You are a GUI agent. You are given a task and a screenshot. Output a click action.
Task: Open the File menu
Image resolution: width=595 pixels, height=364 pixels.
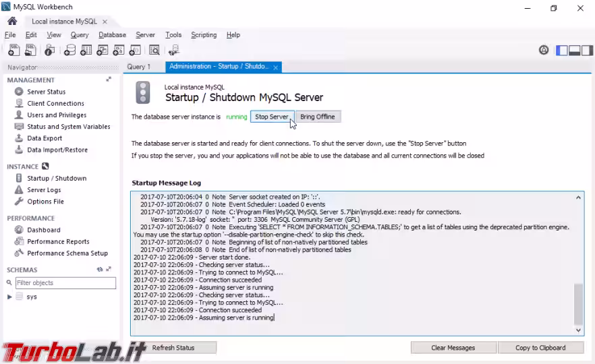click(x=10, y=35)
